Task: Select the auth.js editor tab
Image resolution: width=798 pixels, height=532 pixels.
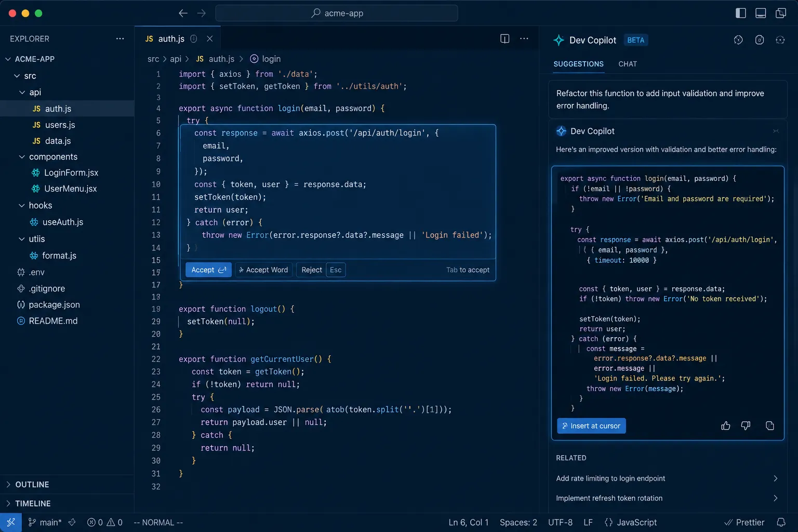Action: click(x=178, y=39)
